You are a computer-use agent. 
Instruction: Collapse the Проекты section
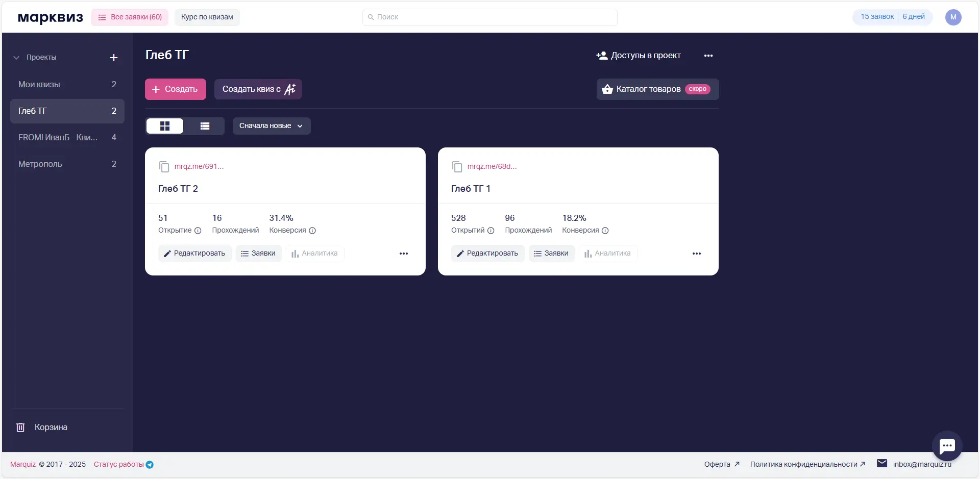coord(16,58)
